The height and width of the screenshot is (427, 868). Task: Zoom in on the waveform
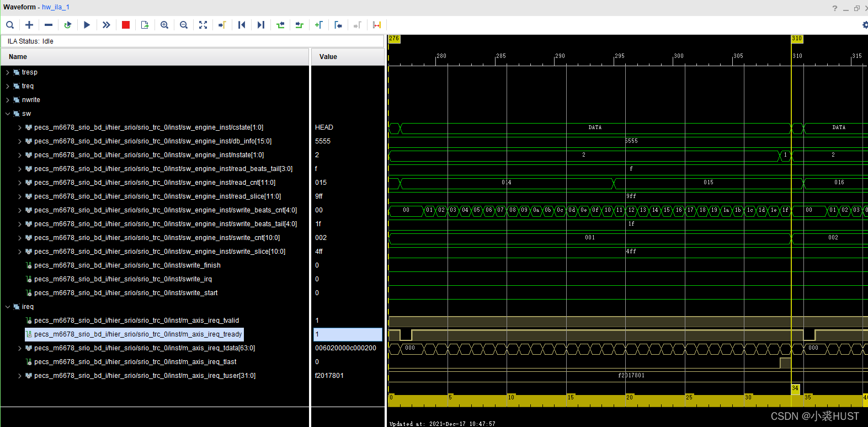[164, 25]
